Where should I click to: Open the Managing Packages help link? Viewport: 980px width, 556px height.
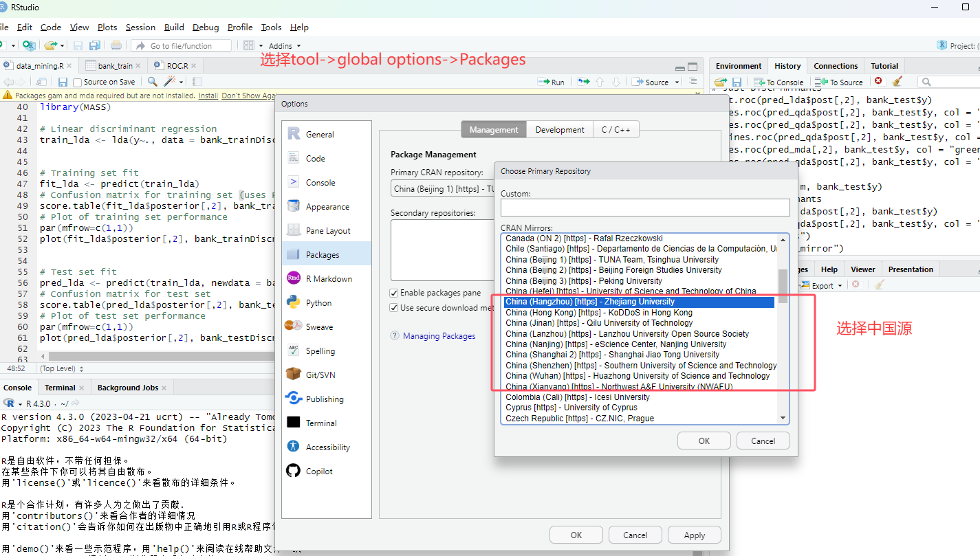[x=439, y=336]
